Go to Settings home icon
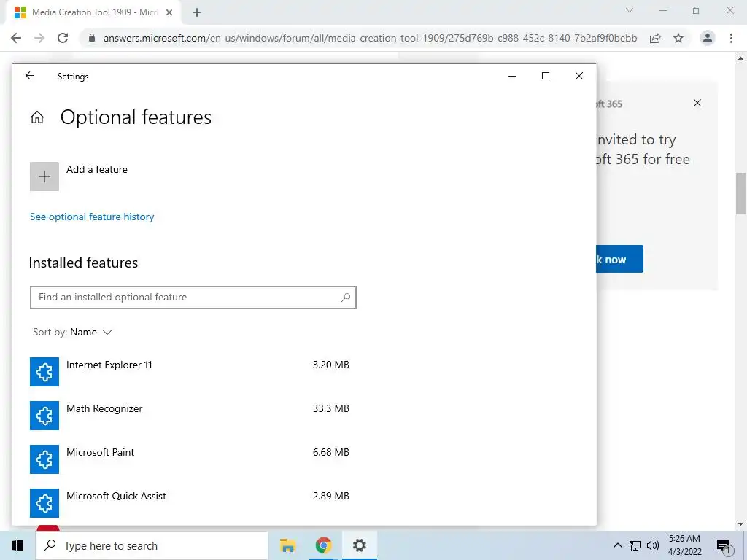This screenshot has width=747, height=560. click(37, 117)
